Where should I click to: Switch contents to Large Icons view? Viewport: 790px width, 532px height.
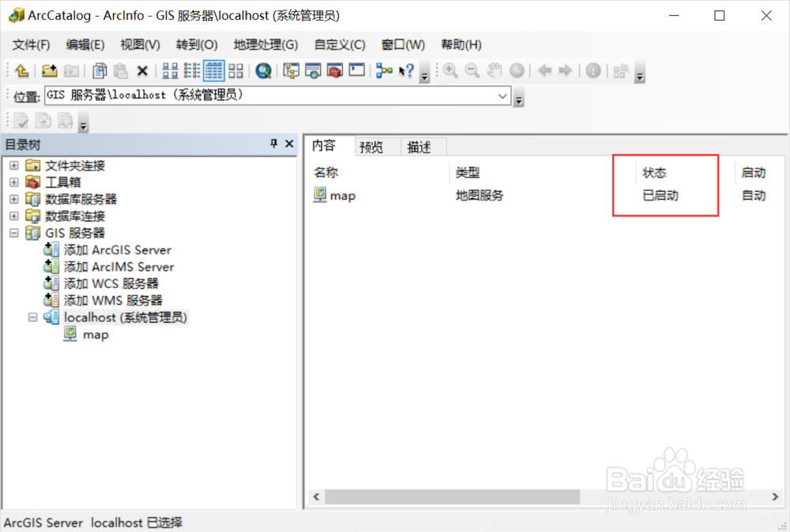[170, 71]
